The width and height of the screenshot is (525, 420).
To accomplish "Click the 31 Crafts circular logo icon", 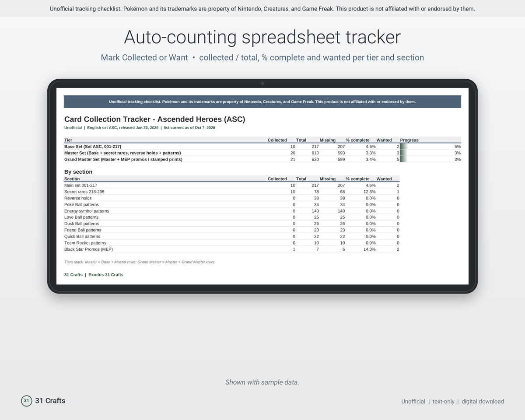I will coord(27,401).
